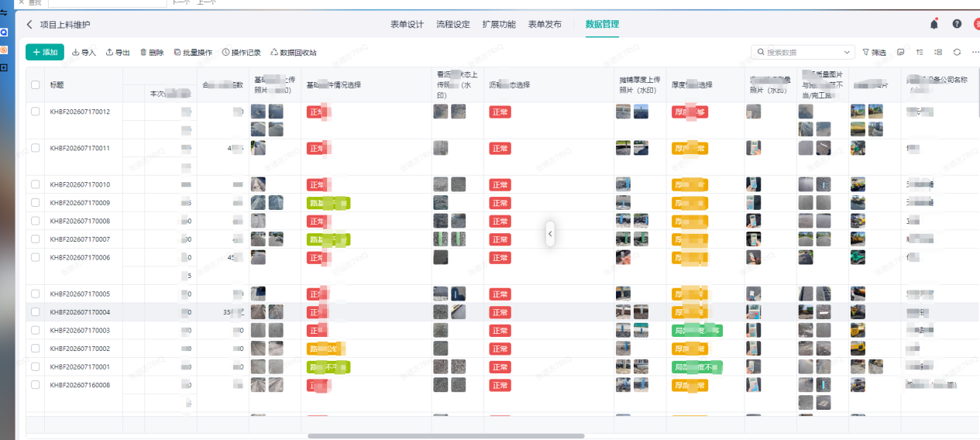This screenshot has height=440, width=980.
Task: Click the magnifier icon in 搜索数据 box
Action: tap(761, 53)
